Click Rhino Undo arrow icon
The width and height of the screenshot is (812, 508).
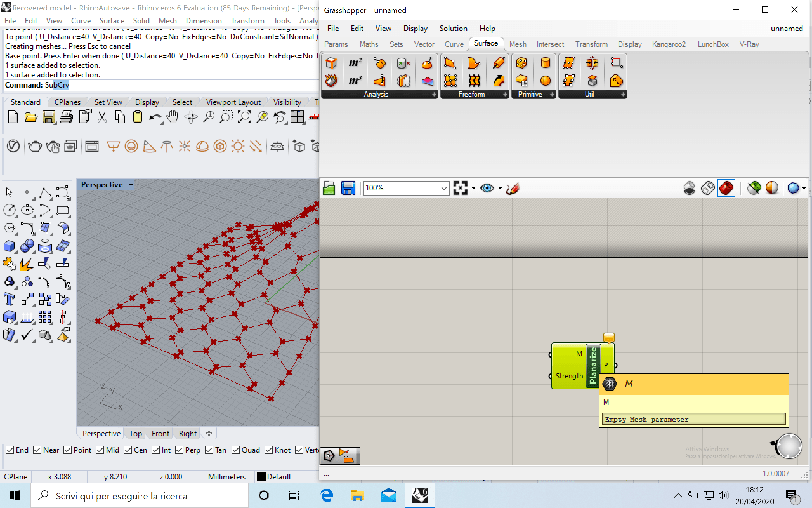(x=155, y=117)
